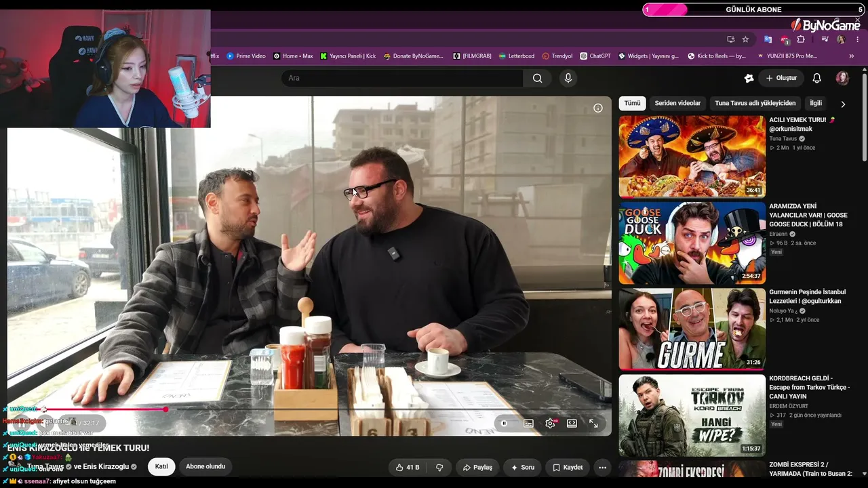868x488 pixels.
Task: Open the YouTube account avatar menu
Action: 842,78
